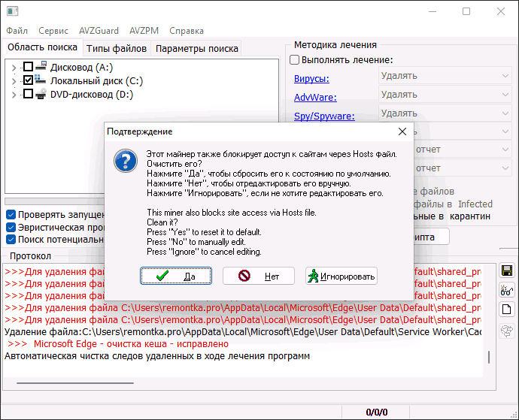
Task: Switch to the Область поиска tab
Action: [42, 47]
